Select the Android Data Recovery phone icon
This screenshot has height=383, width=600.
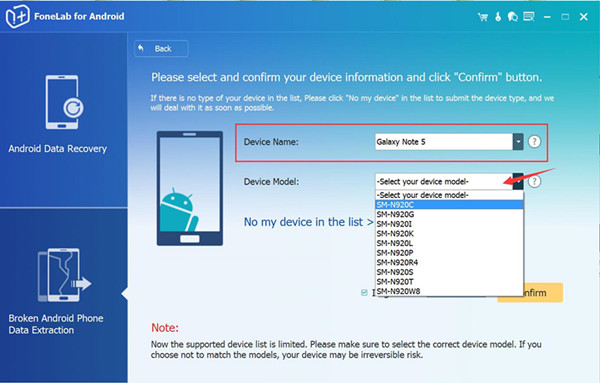pyautogui.click(x=63, y=102)
